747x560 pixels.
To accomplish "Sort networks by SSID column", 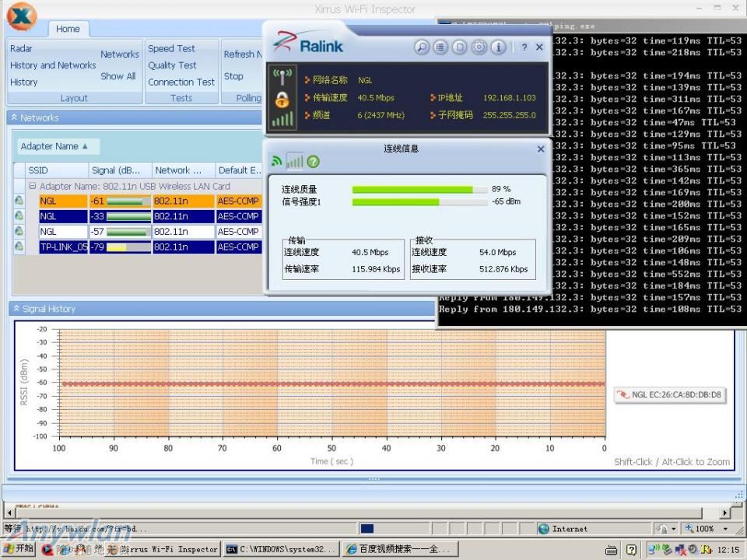I will (x=56, y=170).
